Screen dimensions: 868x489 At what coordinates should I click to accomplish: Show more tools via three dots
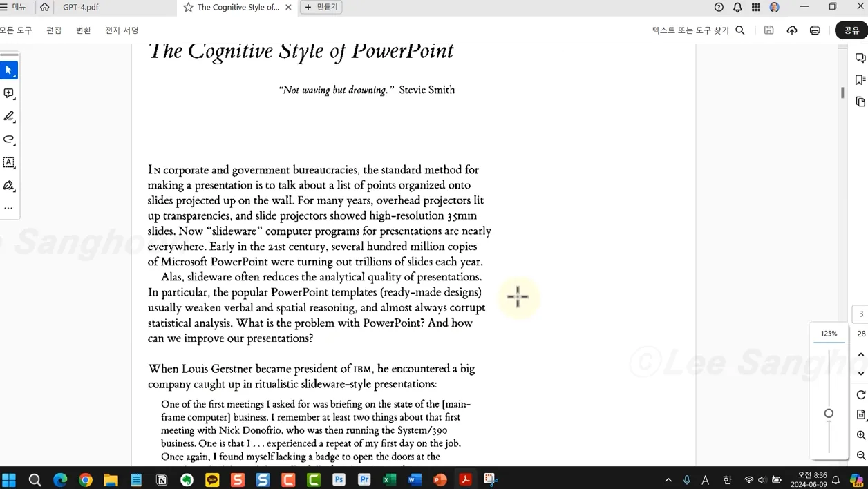pos(8,208)
